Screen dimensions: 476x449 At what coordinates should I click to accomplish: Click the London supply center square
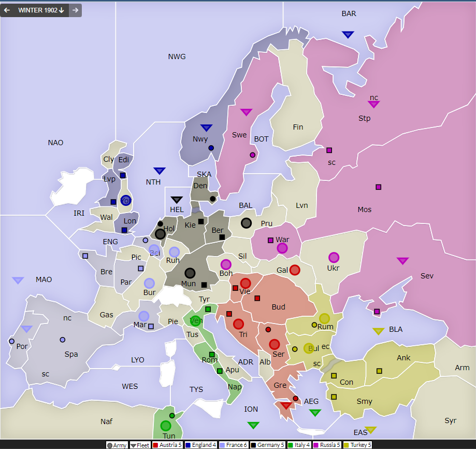tap(124, 230)
